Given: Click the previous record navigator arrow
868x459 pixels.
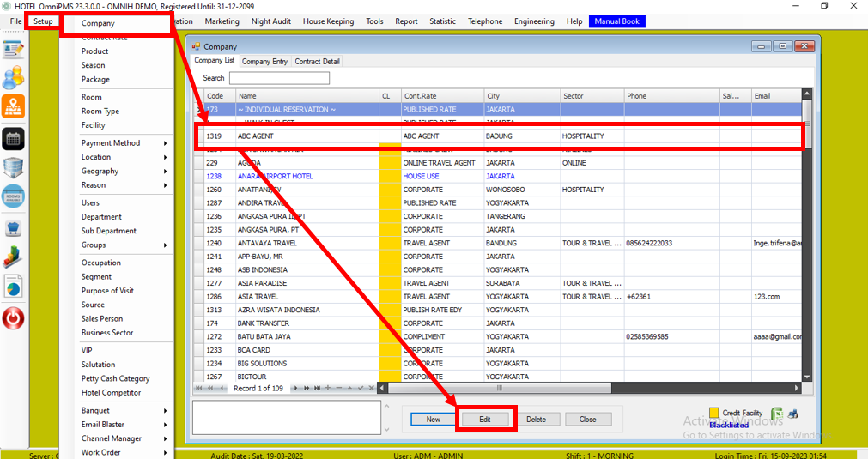Looking at the screenshot, I should pos(222,388).
